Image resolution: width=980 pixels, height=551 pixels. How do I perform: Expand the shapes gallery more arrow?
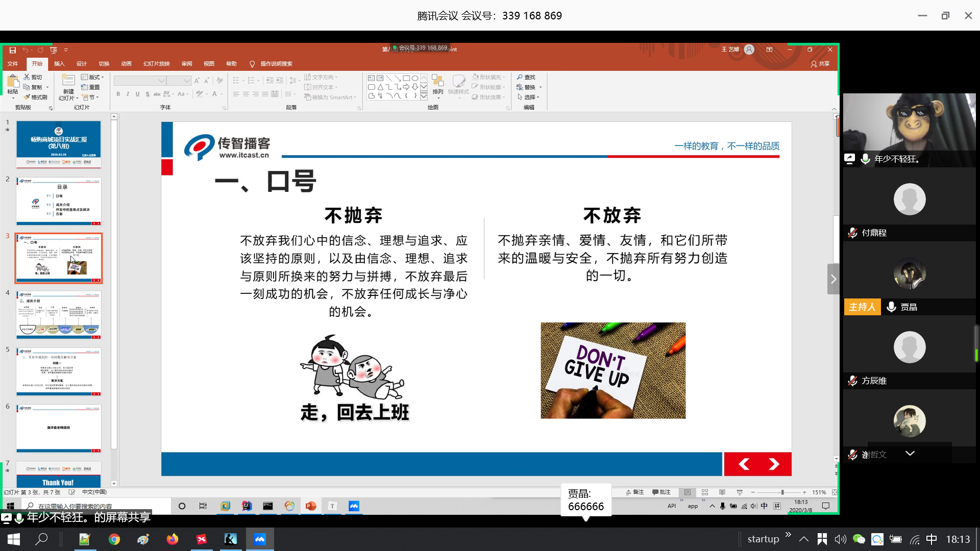[424, 96]
